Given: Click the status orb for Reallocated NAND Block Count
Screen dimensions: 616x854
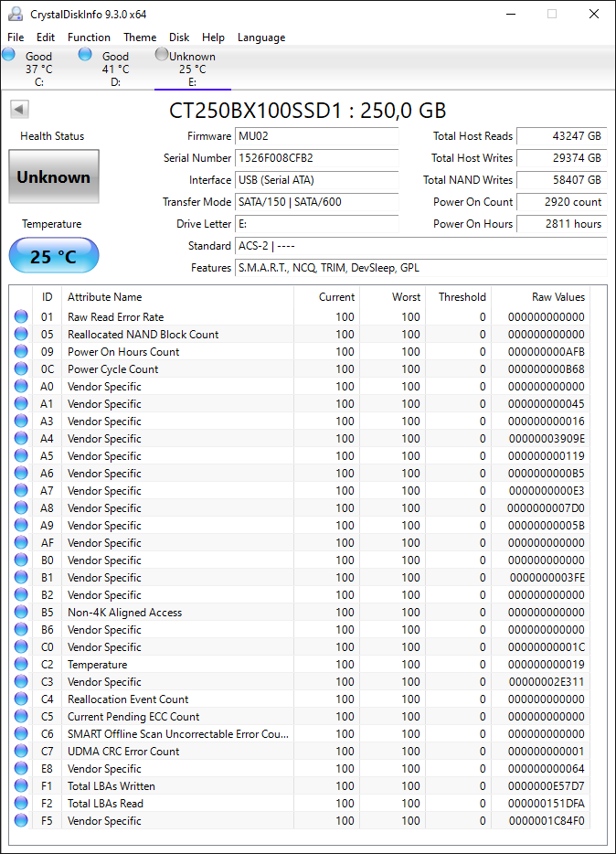Looking at the screenshot, I should coord(21,334).
